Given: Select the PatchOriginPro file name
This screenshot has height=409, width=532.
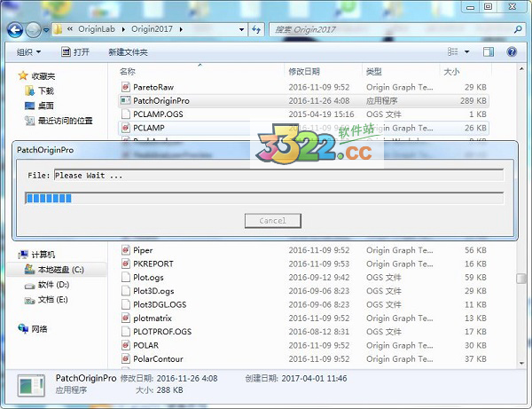Looking at the screenshot, I should click(x=161, y=101).
